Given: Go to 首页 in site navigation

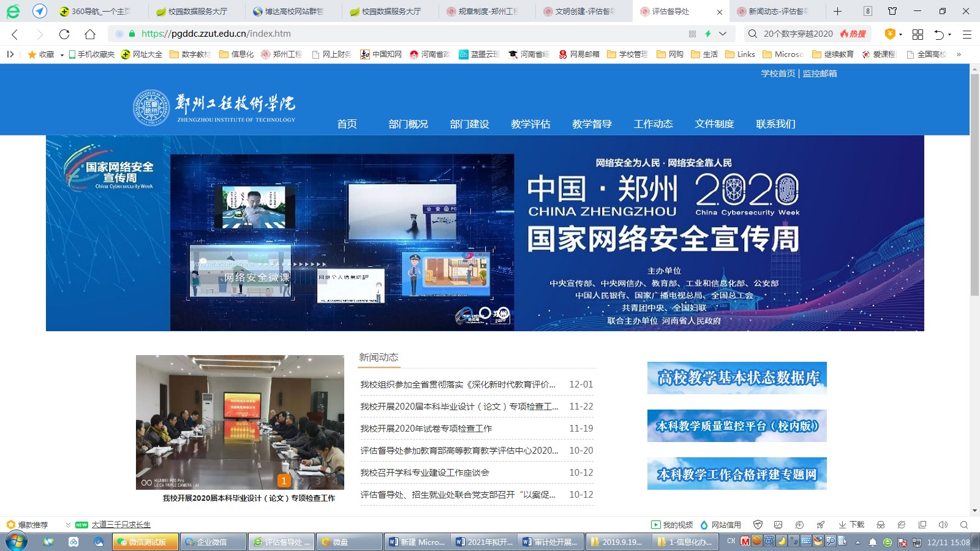Looking at the screenshot, I should 347,124.
